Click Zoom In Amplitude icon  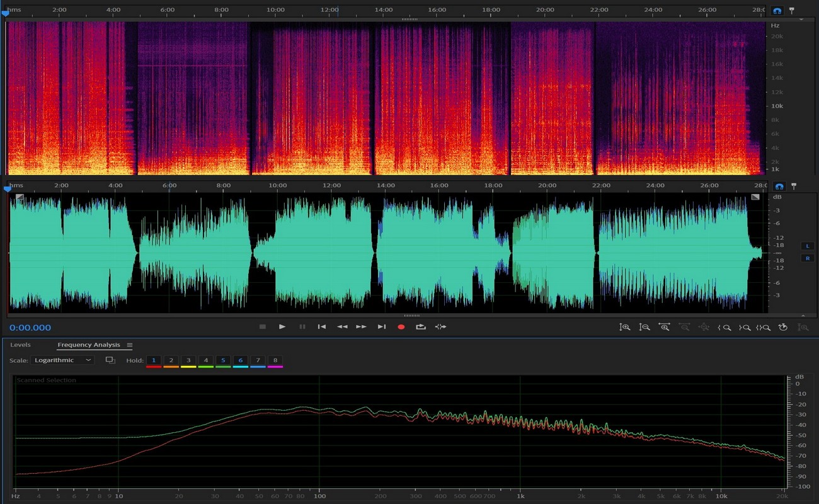(624, 328)
